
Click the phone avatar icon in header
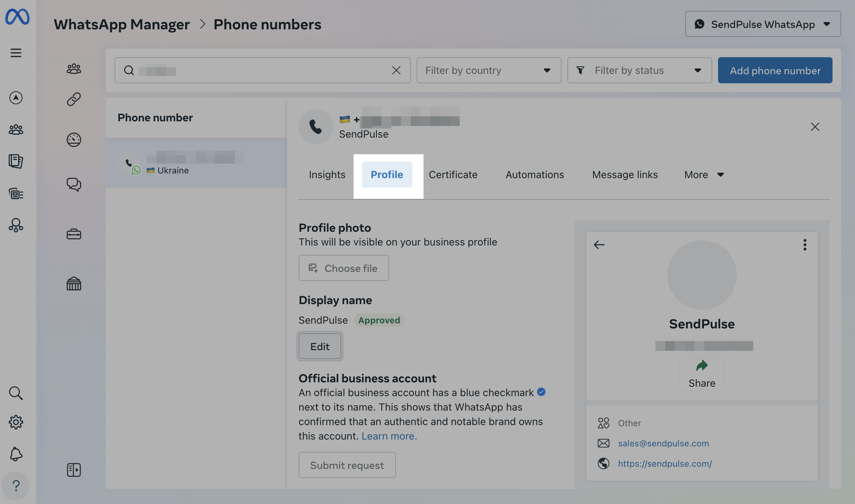coord(316,127)
